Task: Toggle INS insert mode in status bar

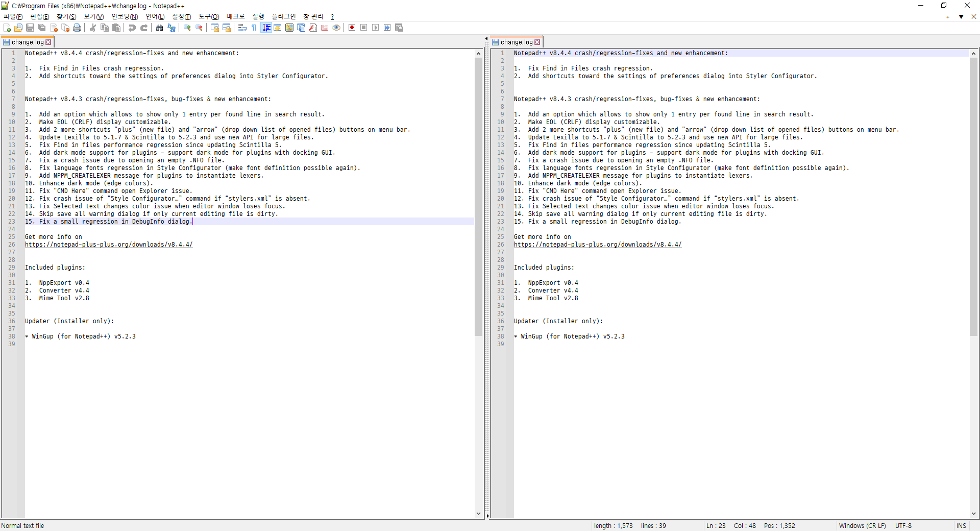Action: coord(962,526)
